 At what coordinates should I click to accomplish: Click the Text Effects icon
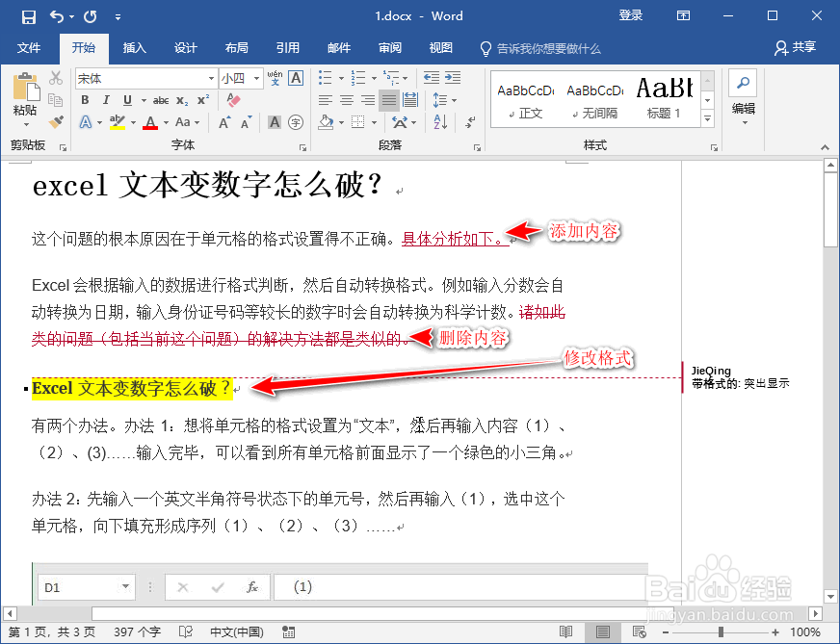(86, 122)
